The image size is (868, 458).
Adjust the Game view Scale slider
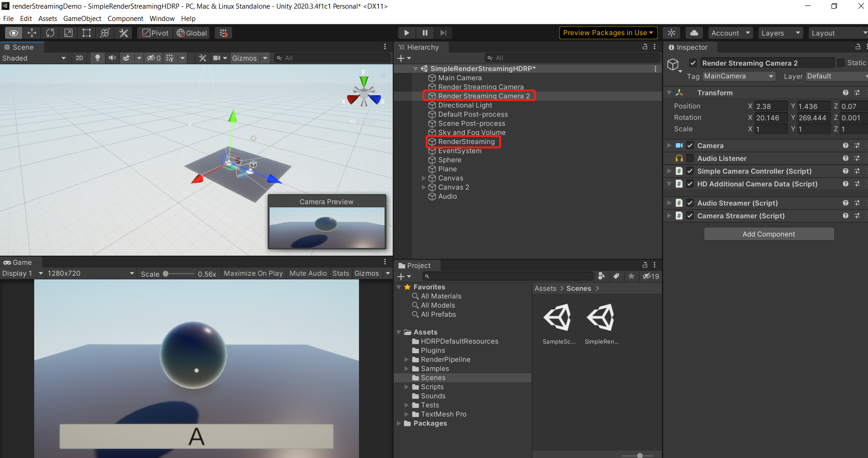coord(179,274)
